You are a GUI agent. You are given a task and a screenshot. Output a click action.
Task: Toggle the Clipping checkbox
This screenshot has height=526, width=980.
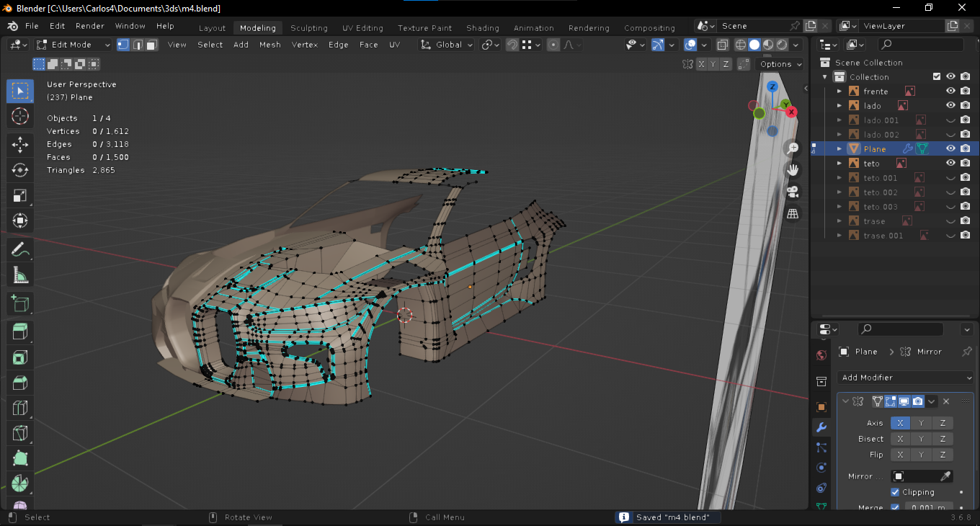point(895,492)
